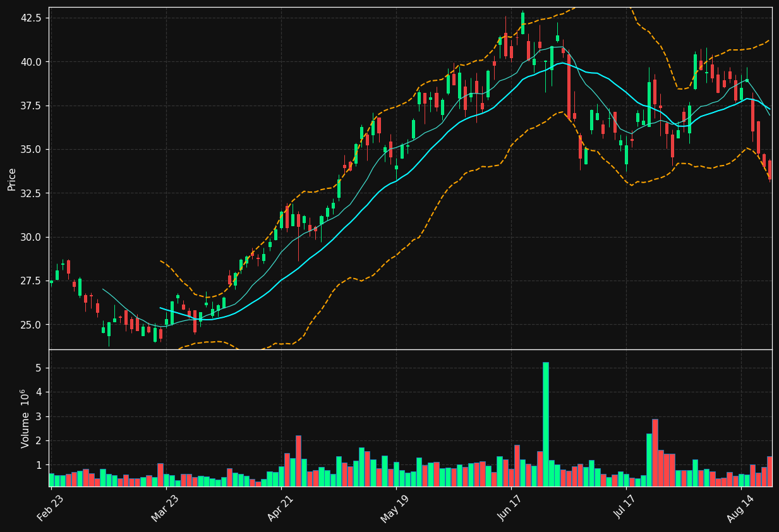Click the volume axis label 2

coord(39,440)
